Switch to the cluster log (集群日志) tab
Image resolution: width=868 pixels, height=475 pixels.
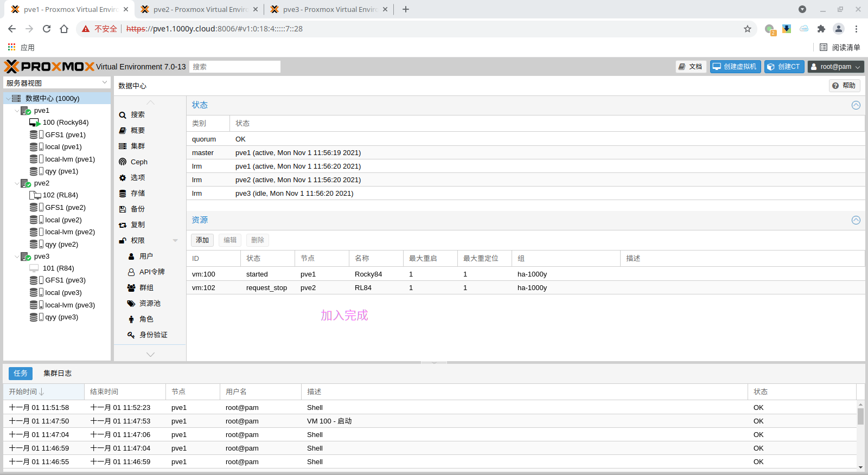pos(58,374)
